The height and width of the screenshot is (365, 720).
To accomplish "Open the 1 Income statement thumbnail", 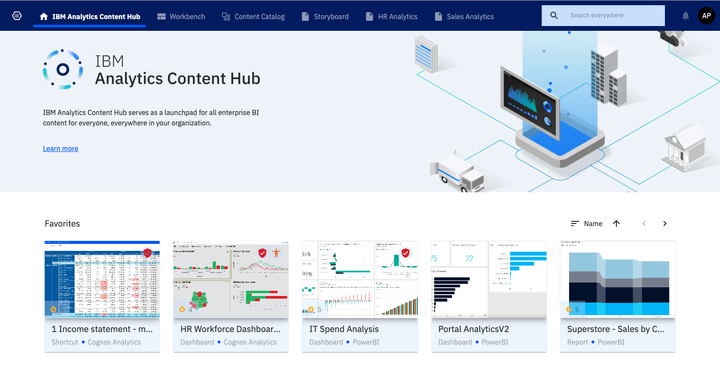I will point(102,279).
